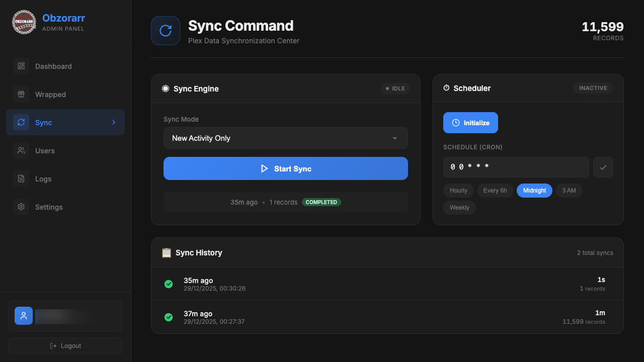Start the sync now
Screen dimensions: 644x362
286,168
